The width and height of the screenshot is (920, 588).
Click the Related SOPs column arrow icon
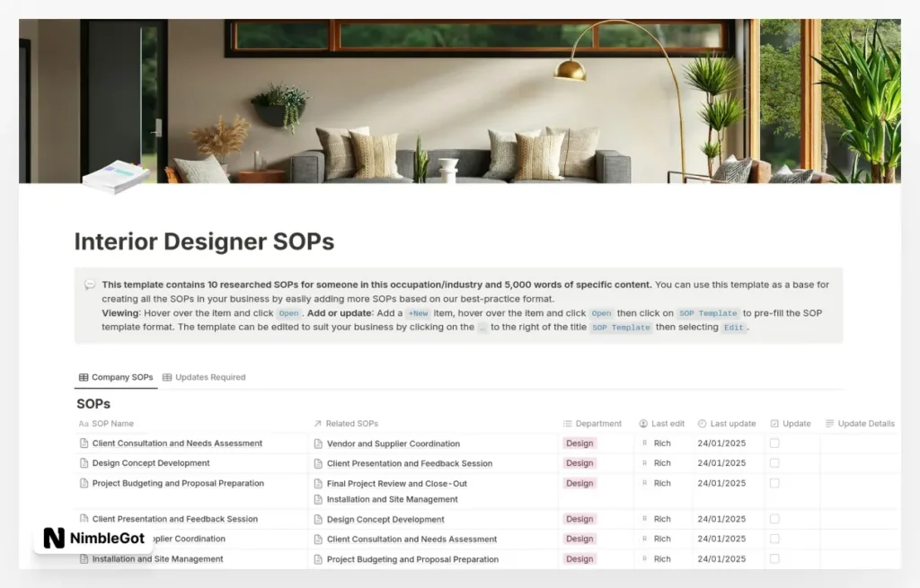pyautogui.click(x=317, y=424)
